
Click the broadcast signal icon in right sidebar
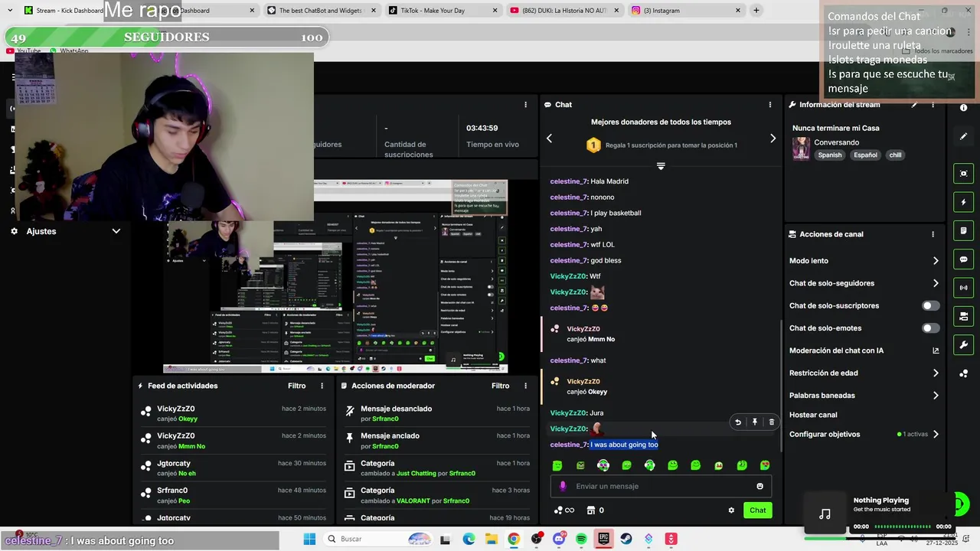[963, 288]
